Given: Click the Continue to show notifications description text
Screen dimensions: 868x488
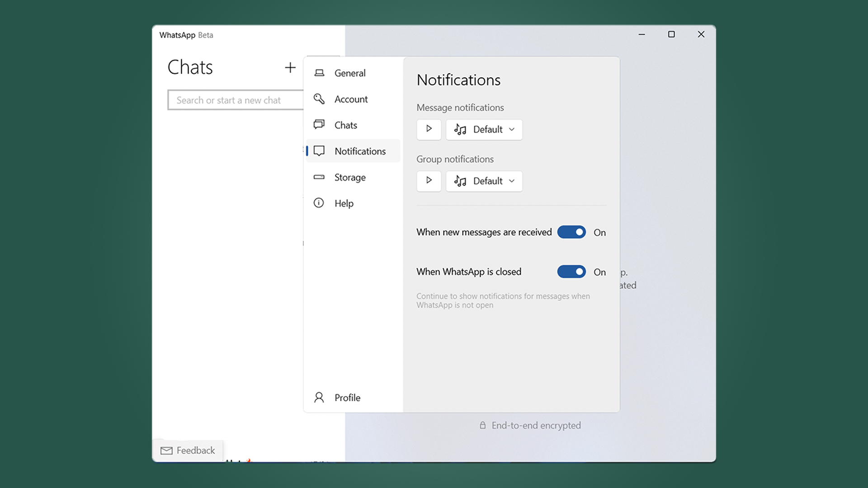Looking at the screenshot, I should point(503,300).
